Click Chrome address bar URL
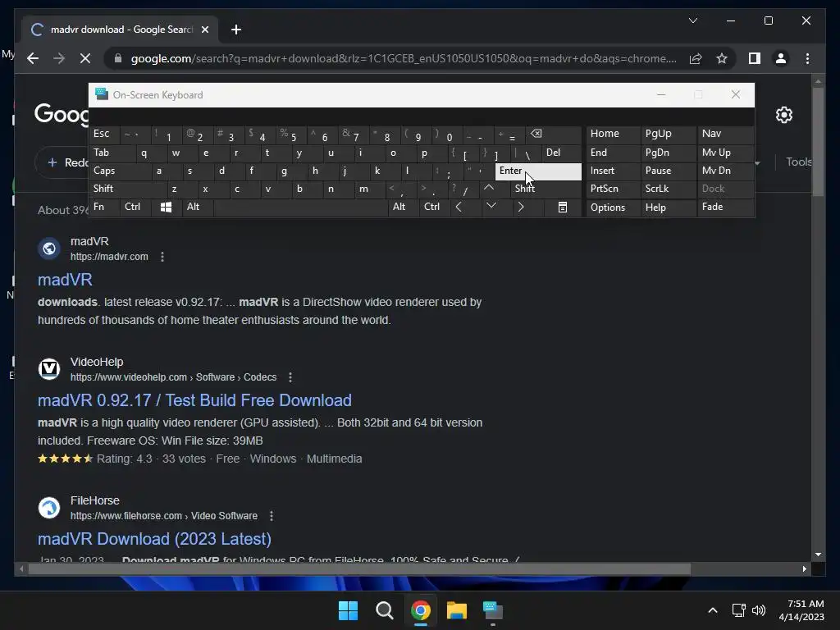The image size is (840, 630). point(403,58)
